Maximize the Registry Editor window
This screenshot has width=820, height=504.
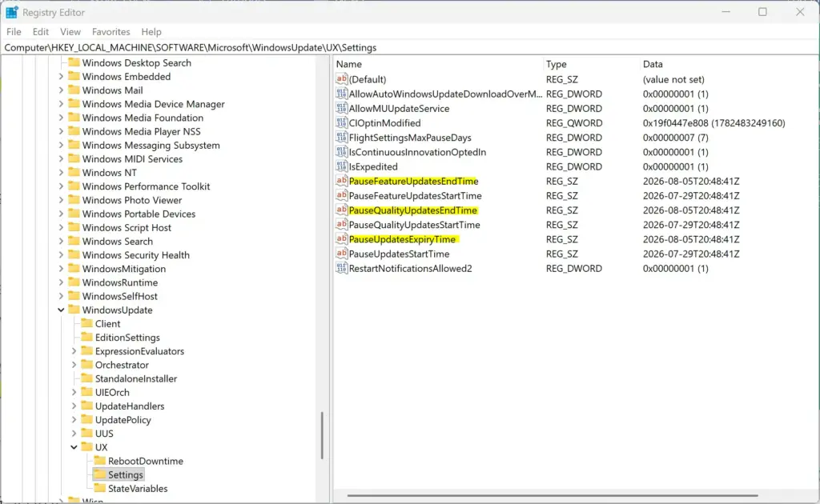[762, 12]
